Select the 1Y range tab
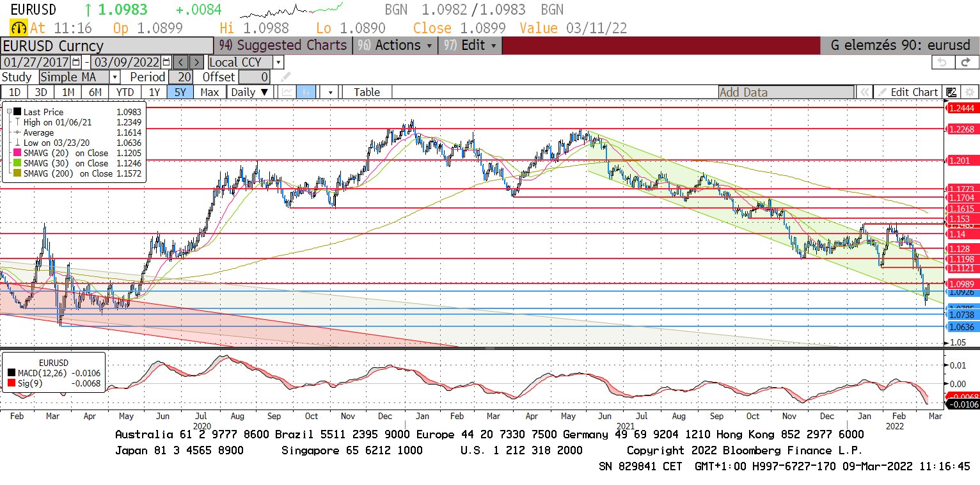This screenshot has width=980, height=485. click(154, 92)
